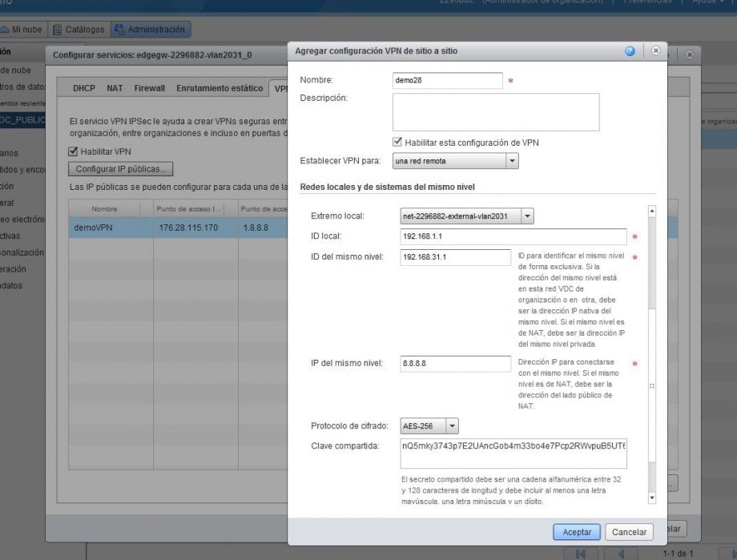Close the Configurar servicios background dialog
Viewport: 737px width, 560px height.
point(689,54)
